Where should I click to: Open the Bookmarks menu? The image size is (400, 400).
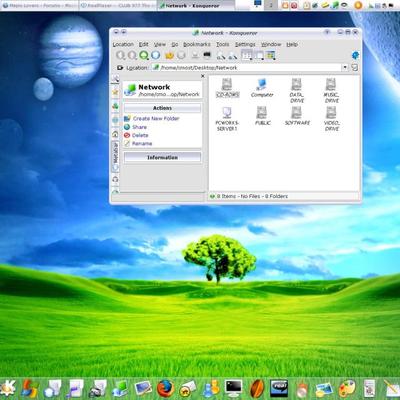pyautogui.click(x=197, y=44)
